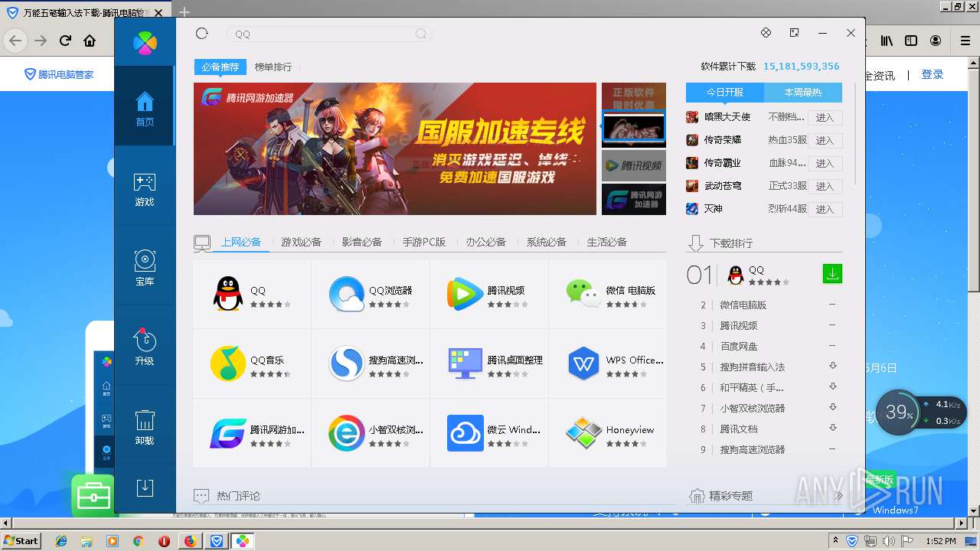The height and width of the screenshot is (551, 980).
Task: Click the Firefox home button
Action: pos(90,41)
